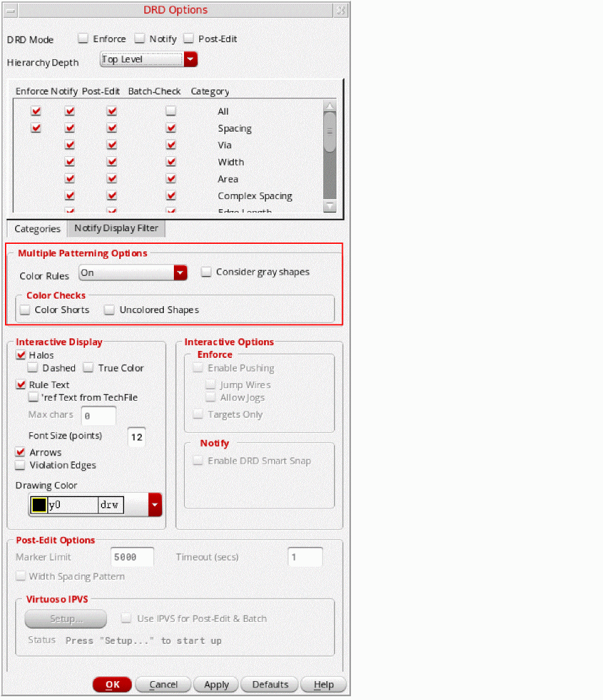
Task: Click the Marker Limit field
Action: [x=132, y=557]
